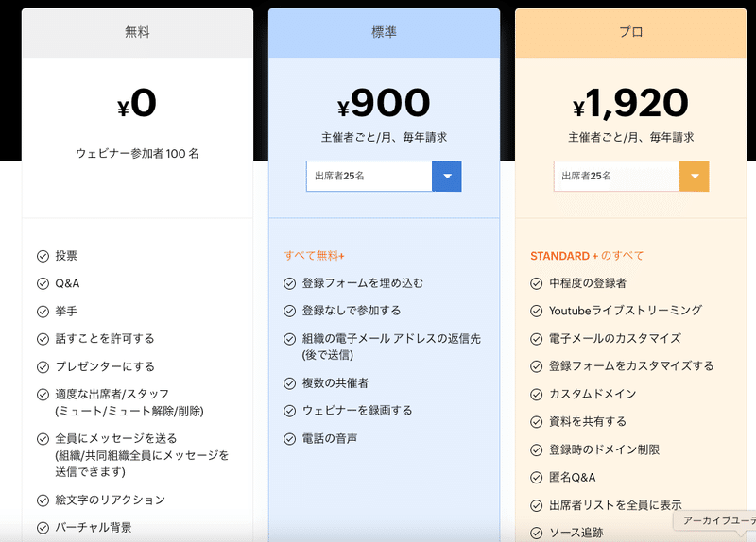
Task: Click the 匿名Q&A feature text
Action: pyautogui.click(x=573, y=478)
